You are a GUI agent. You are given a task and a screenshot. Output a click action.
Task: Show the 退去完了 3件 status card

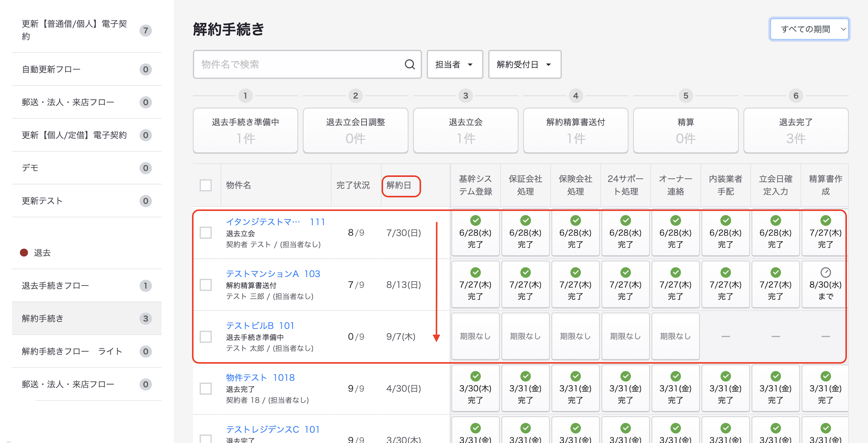(x=796, y=131)
